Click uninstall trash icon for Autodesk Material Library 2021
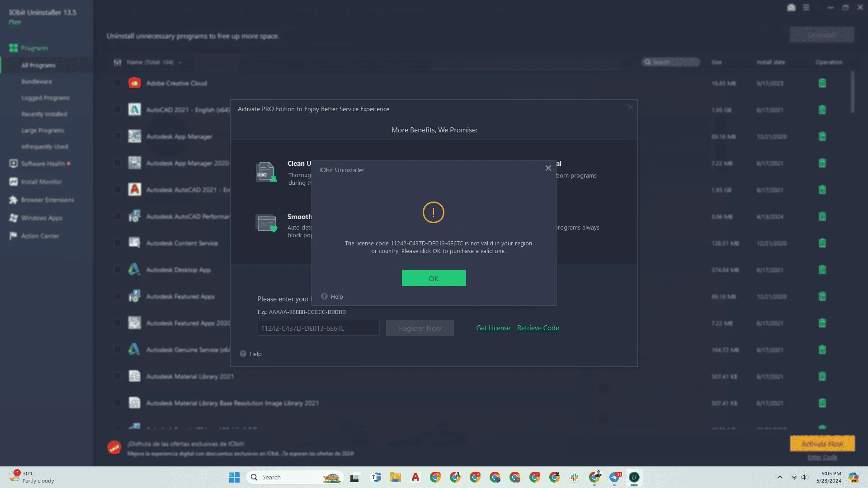Image resolution: width=868 pixels, height=488 pixels. [x=822, y=376]
